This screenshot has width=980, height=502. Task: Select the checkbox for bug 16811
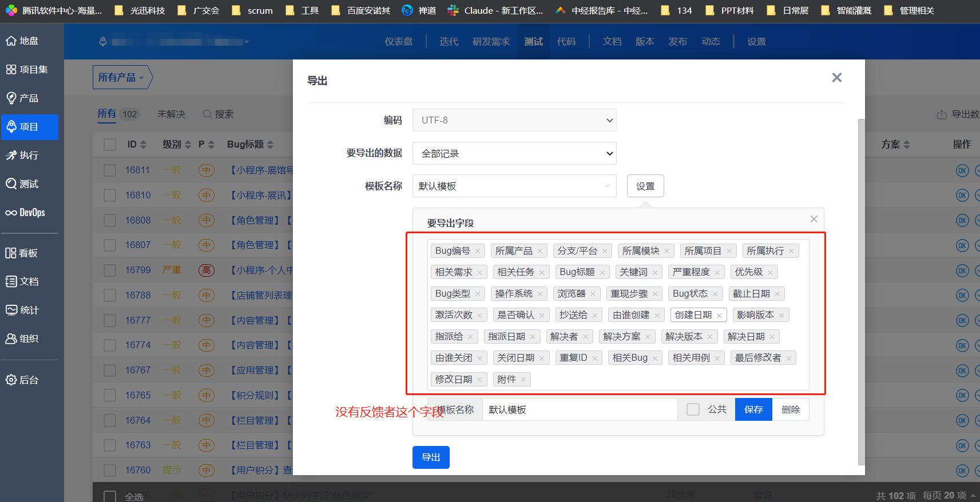[110, 170]
